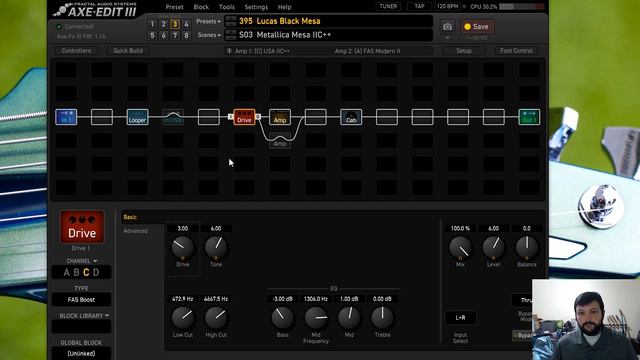Click the Axe-Edit III logo
640x360 pixels.
pos(95,9)
